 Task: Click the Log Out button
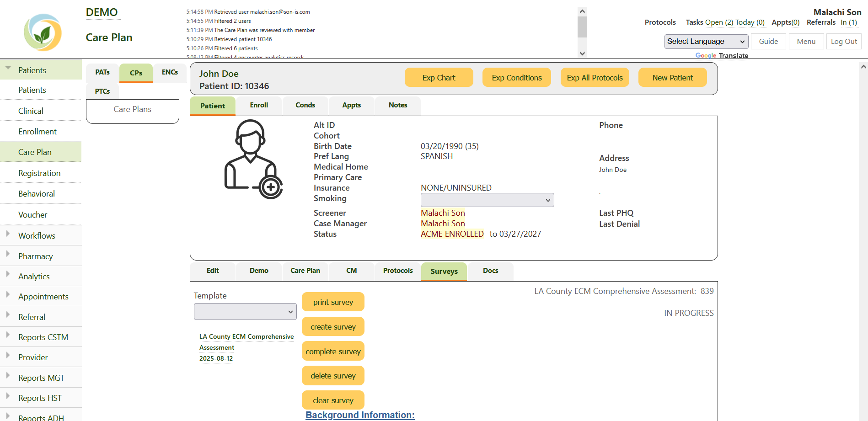(x=843, y=42)
